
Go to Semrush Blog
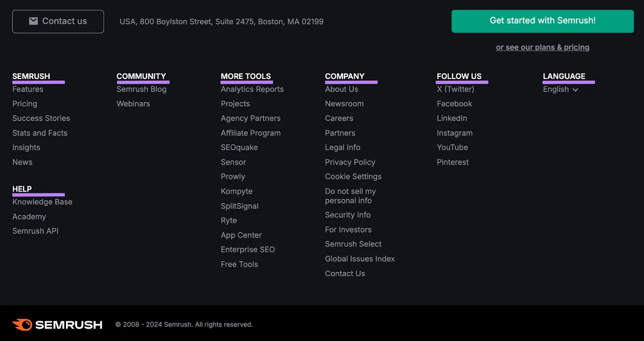(x=141, y=89)
